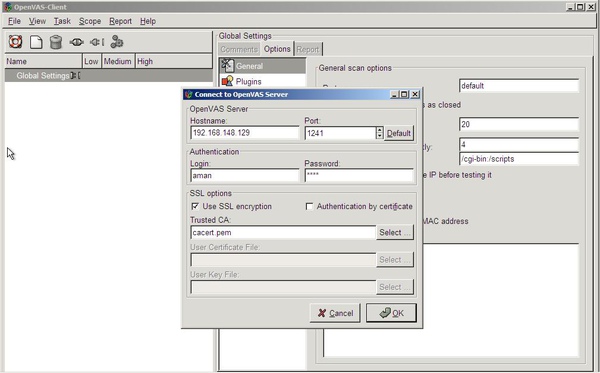
Task: Minimize the Connect to OpenVAS Server dialog
Action: [x=395, y=94]
